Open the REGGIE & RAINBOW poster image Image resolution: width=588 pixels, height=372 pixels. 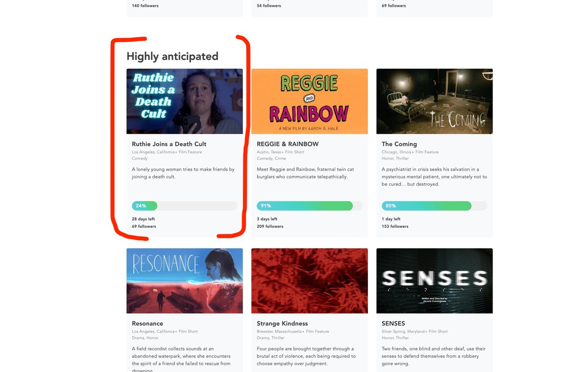310,101
